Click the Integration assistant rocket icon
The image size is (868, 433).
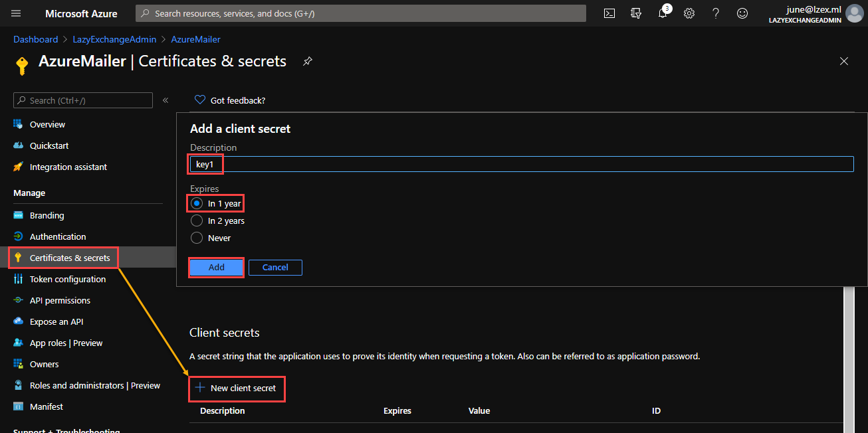[x=18, y=167]
